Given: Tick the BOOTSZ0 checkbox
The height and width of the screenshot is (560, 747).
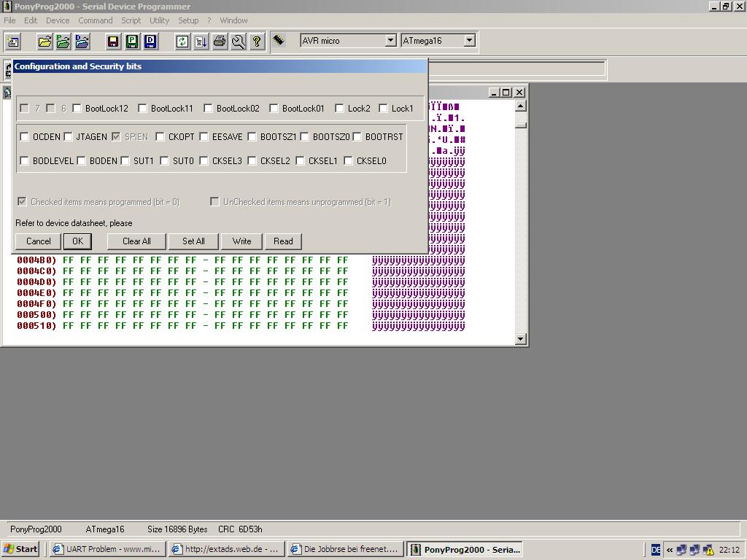Looking at the screenshot, I should (x=304, y=136).
